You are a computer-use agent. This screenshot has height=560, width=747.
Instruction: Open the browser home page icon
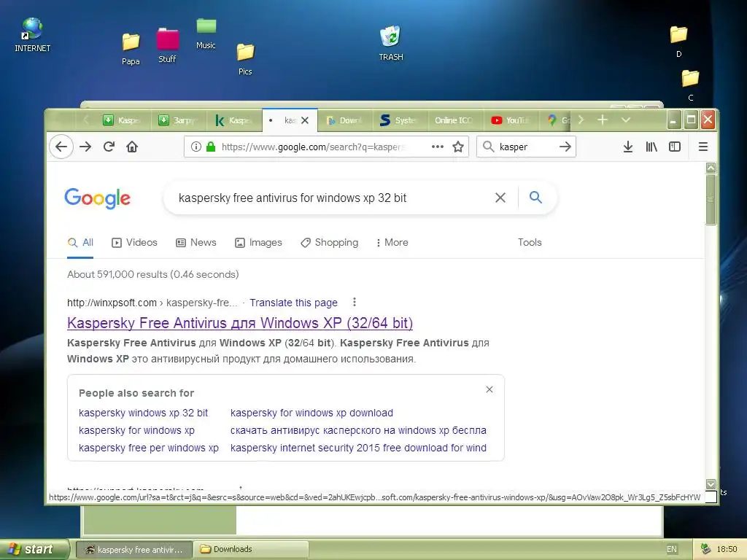pos(132,147)
